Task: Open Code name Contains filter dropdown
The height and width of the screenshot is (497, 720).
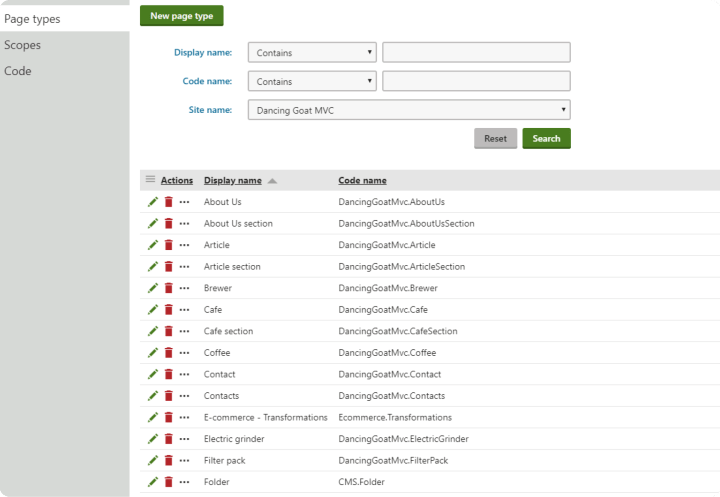Action: coord(312,81)
